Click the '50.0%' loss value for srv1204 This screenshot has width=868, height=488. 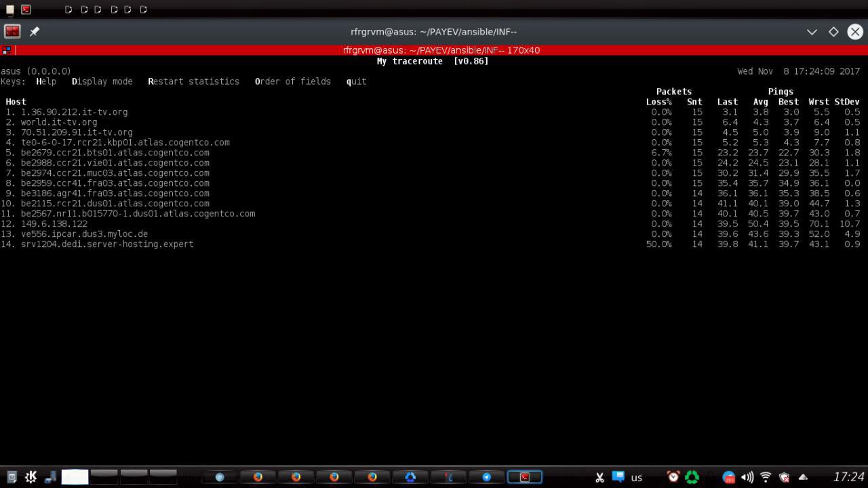tap(659, 244)
